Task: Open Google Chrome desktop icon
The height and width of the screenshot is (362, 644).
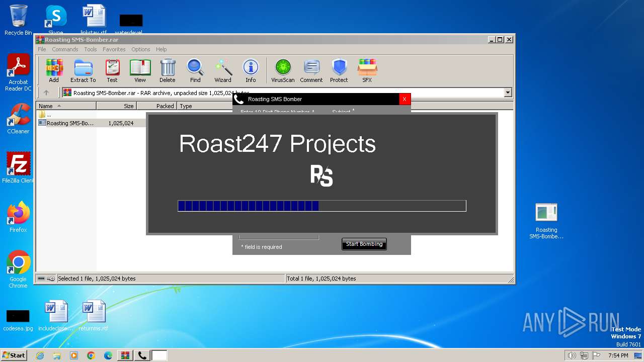Action: [x=18, y=269]
